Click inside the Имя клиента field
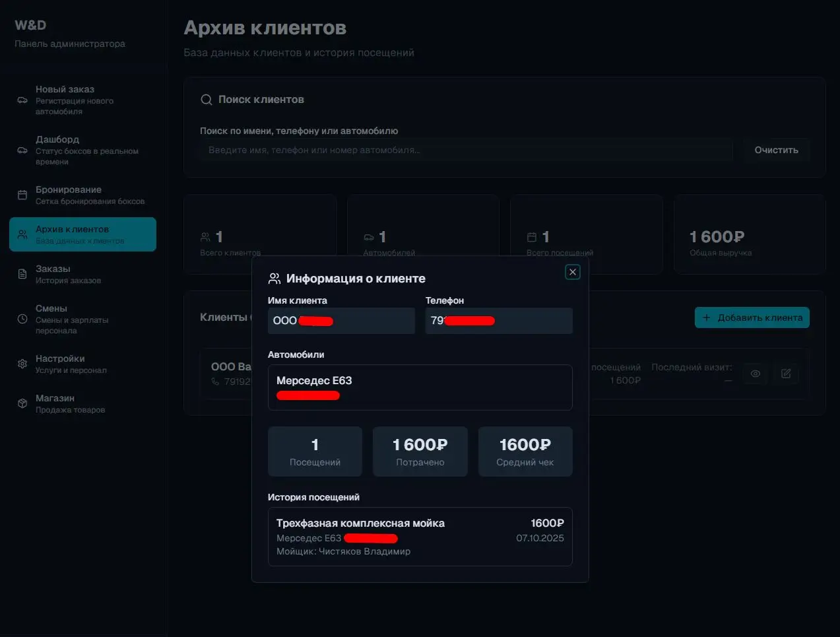Image resolution: width=840 pixels, height=637 pixels. 341,321
